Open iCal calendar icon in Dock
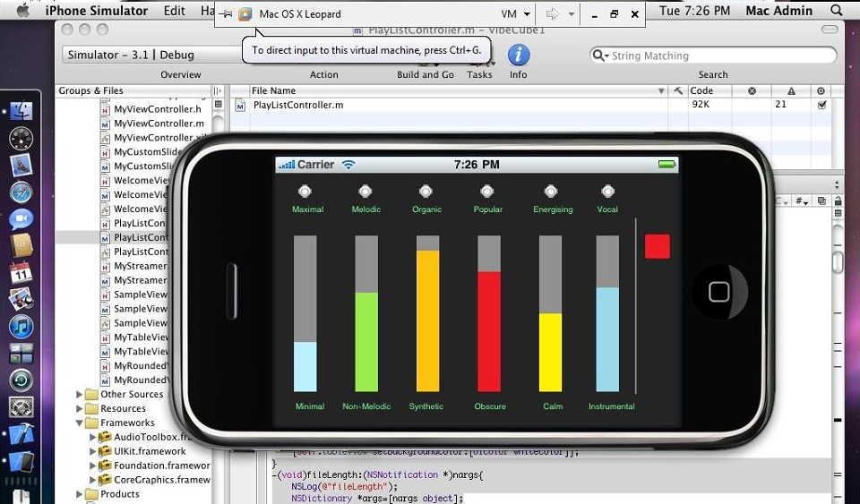This screenshot has height=504, width=860. 21,272
